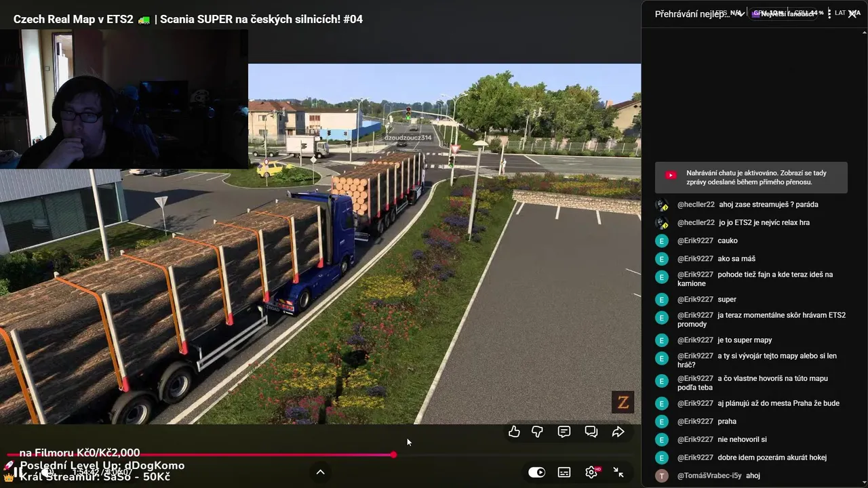Click the YouTube icon in chat notice
This screenshot has height=488, width=868.
click(671, 175)
